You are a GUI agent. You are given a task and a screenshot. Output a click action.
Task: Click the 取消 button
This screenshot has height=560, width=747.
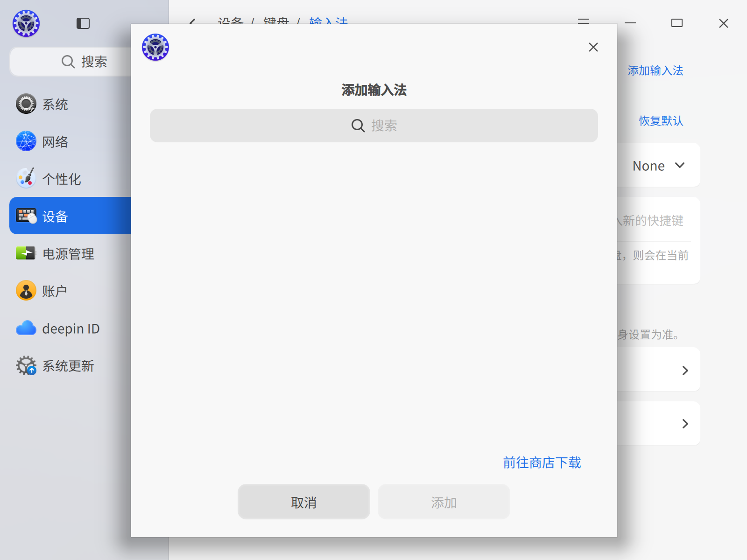click(304, 502)
